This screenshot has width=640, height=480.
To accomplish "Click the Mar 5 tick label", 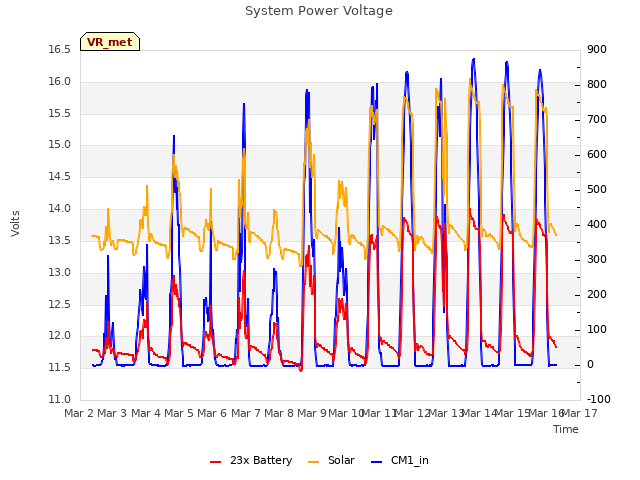I will (179, 413).
